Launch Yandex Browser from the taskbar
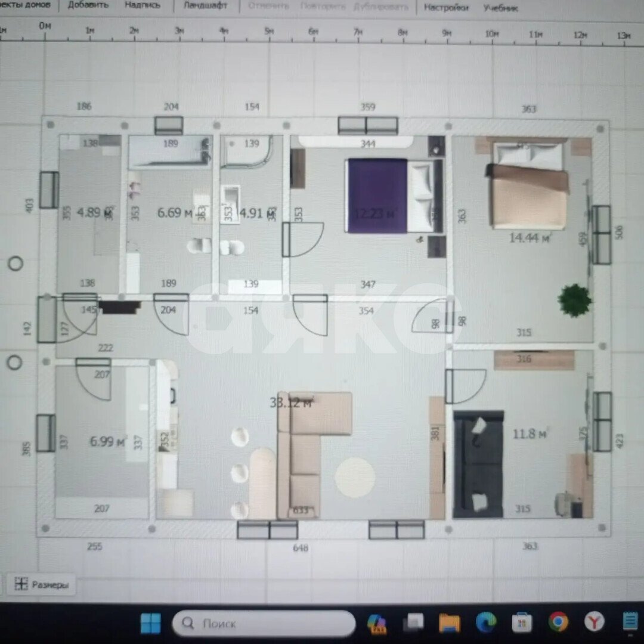644x644 pixels. click(594, 622)
